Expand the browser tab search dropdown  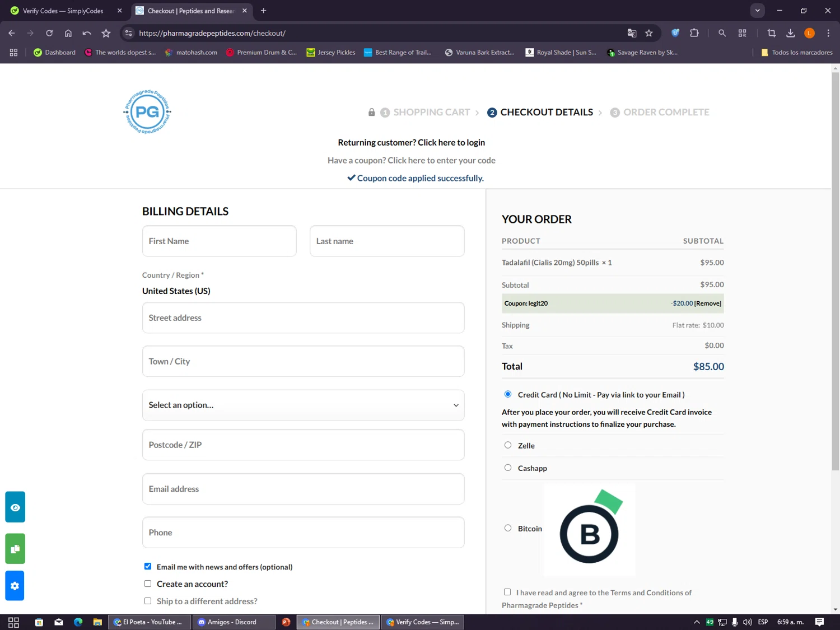pyautogui.click(x=757, y=11)
